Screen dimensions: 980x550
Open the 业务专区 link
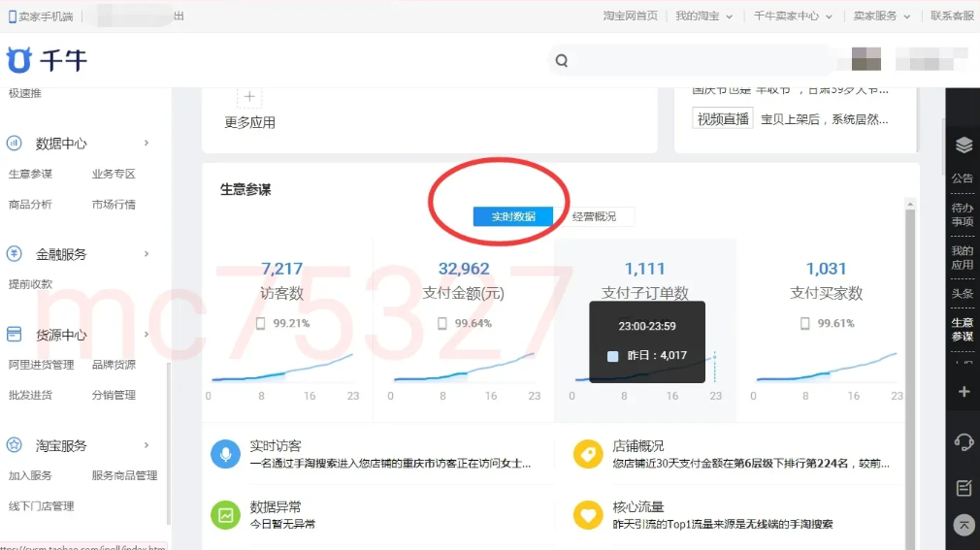point(114,174)
